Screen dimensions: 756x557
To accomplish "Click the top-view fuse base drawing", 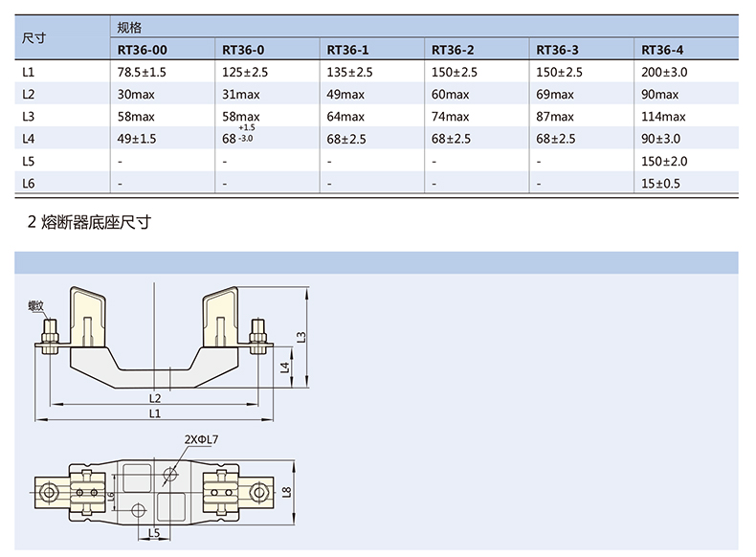I will [x=158, y=493].
